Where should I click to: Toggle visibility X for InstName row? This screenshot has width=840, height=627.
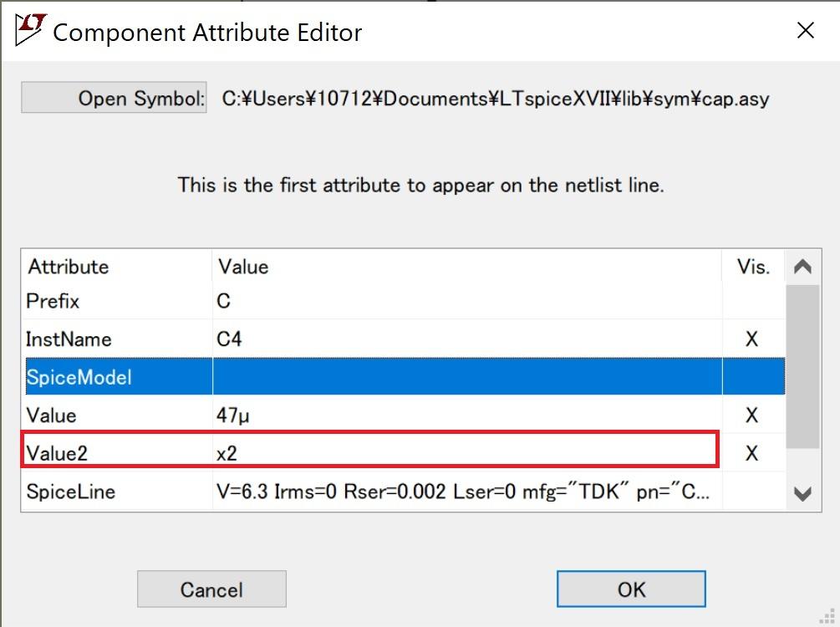tap(751, 339)
